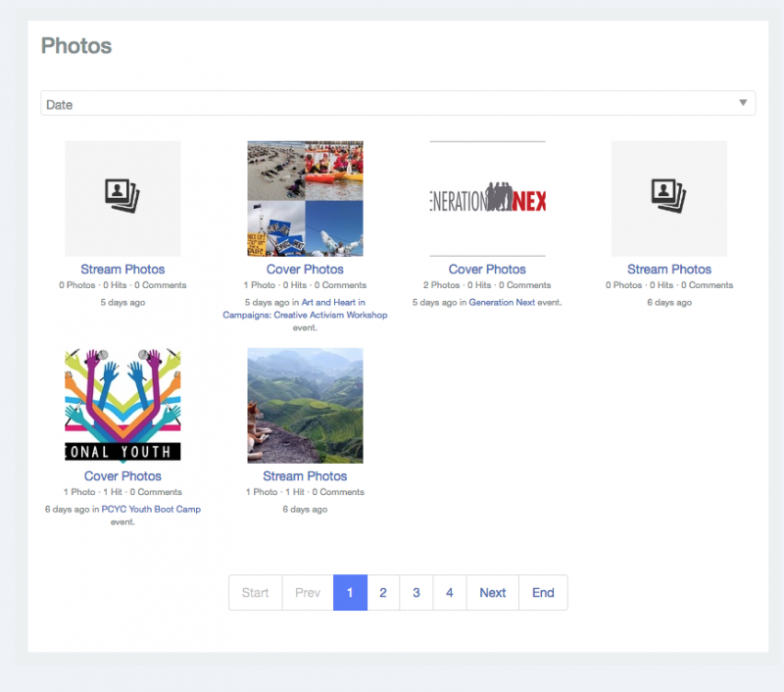The width and height of the screenshot is (784, 692).
Task: Open Stream Photos album from 5 days ago
Action: click(122, 269)
